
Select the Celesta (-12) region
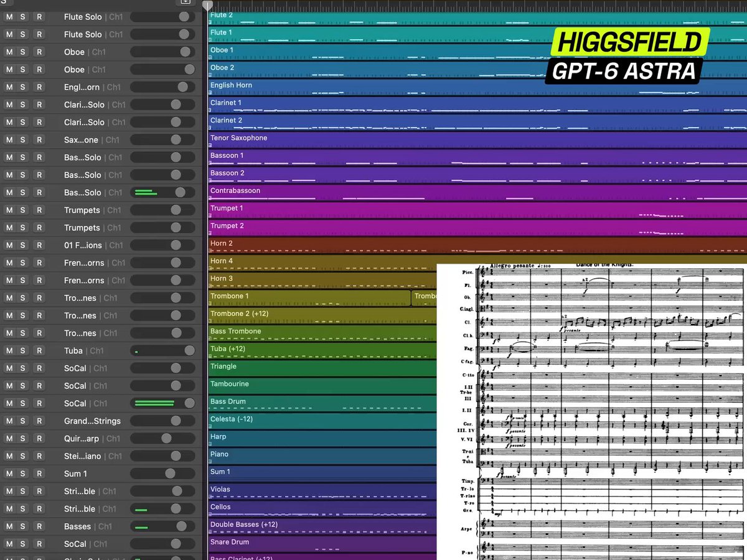tap(322, 421)
